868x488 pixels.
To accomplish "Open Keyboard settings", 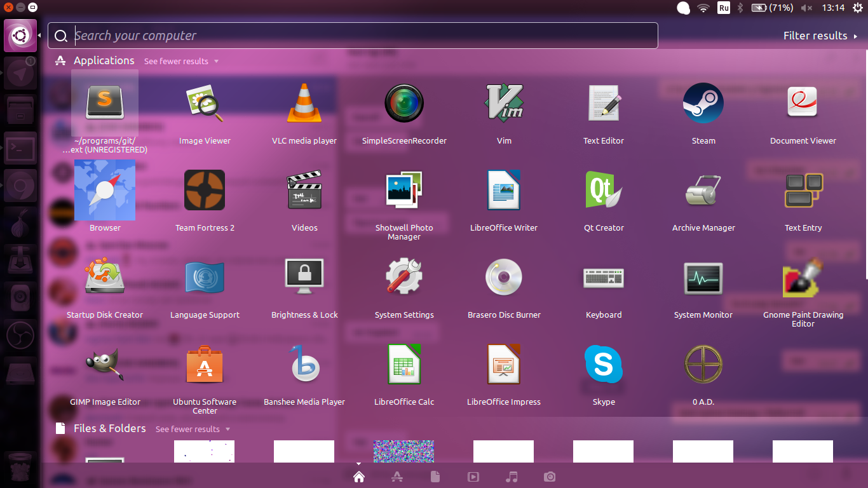I will point(604,277).
